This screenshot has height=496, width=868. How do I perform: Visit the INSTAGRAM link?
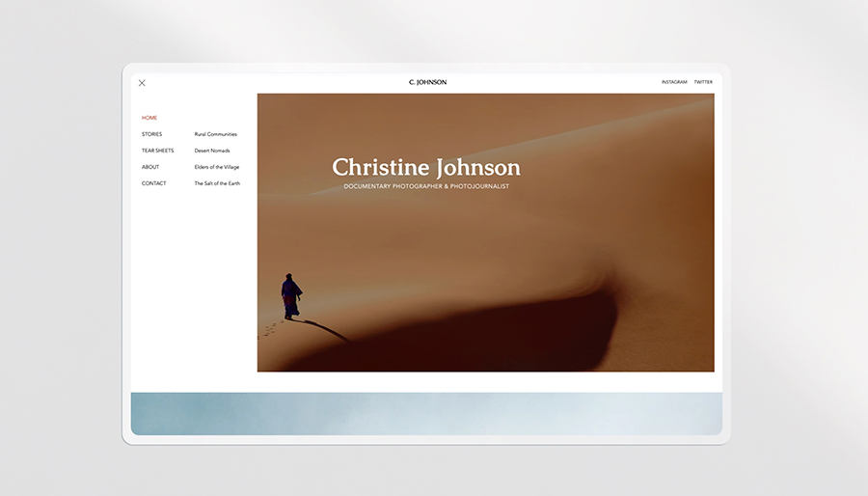[674, 82]
